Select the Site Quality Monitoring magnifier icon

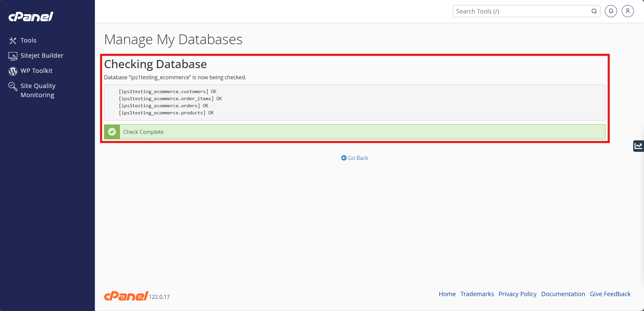click(x=13, y=86)
